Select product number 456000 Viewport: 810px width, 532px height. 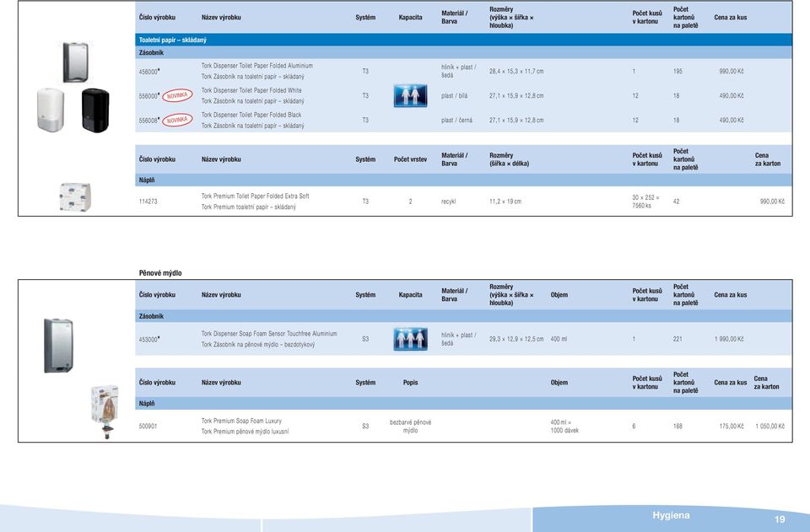pos(148,72)
